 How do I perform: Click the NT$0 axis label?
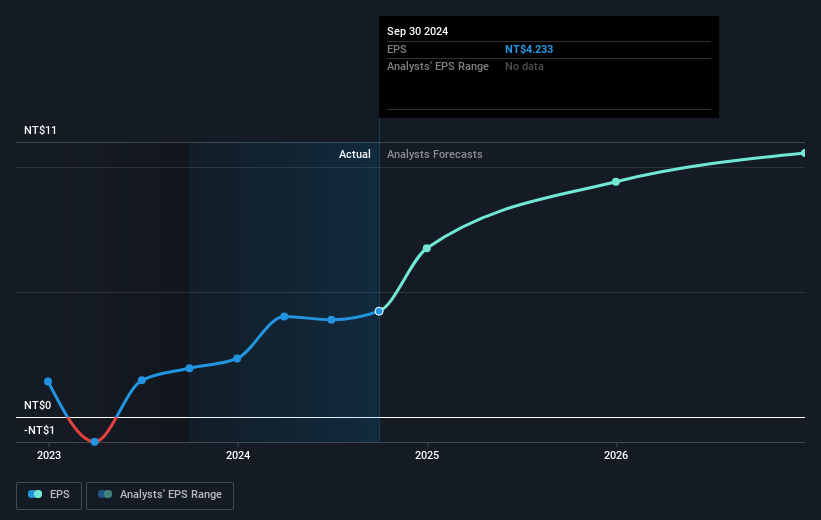pyautogui.click(x=38, y=405)
